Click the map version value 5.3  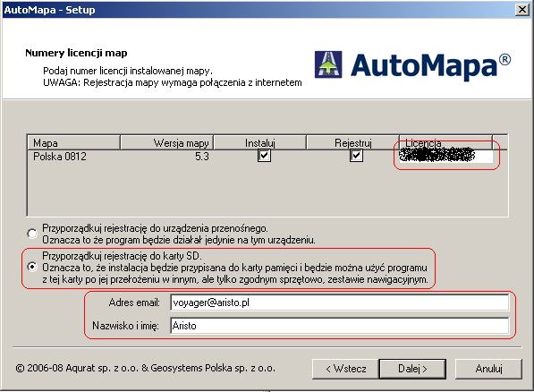(202, 157)
